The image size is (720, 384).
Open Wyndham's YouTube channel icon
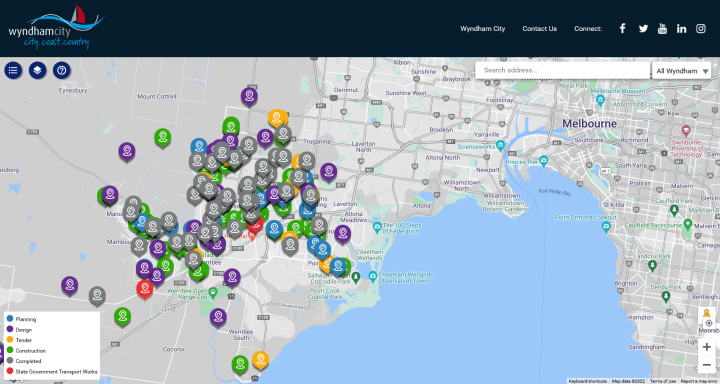(662, 28)
